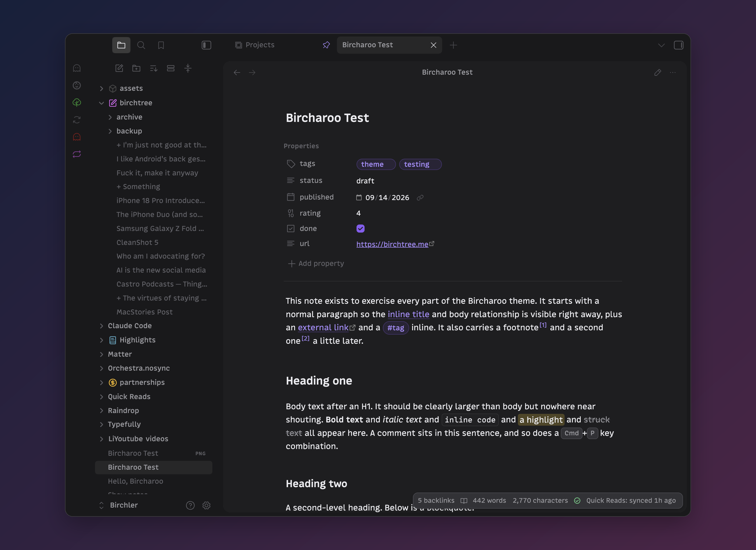
Task: Open a new tab
Action: coord(453,45)
